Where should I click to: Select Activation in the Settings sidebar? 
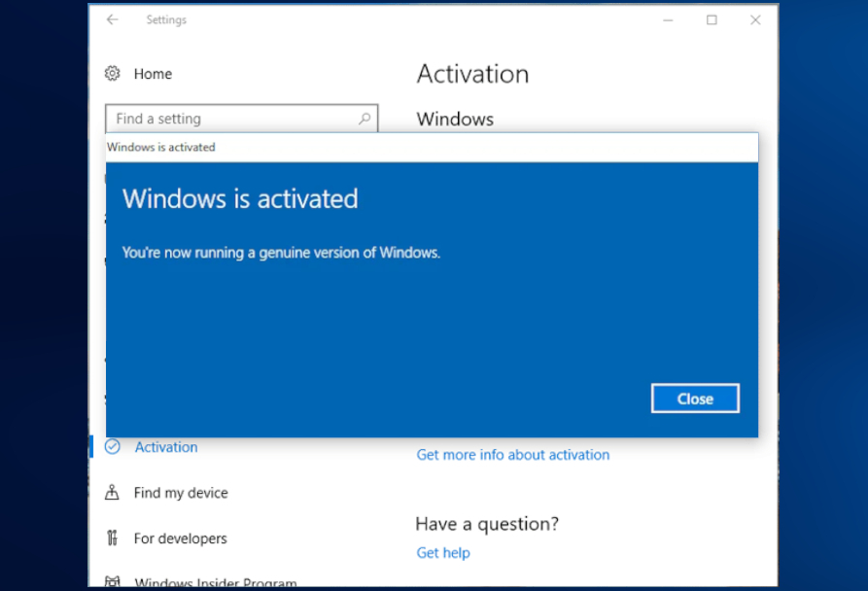(x=165, y=446)
